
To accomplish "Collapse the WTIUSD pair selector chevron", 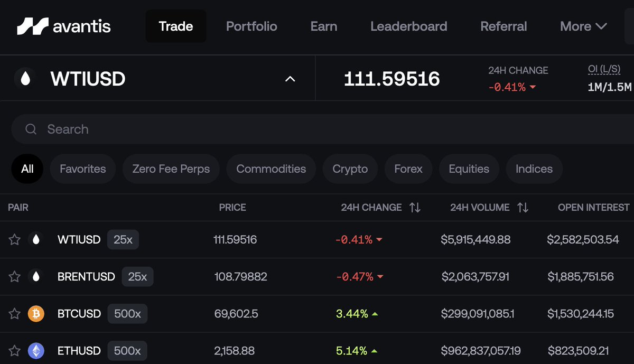I will pyautogui.click(x=290, y=79).
